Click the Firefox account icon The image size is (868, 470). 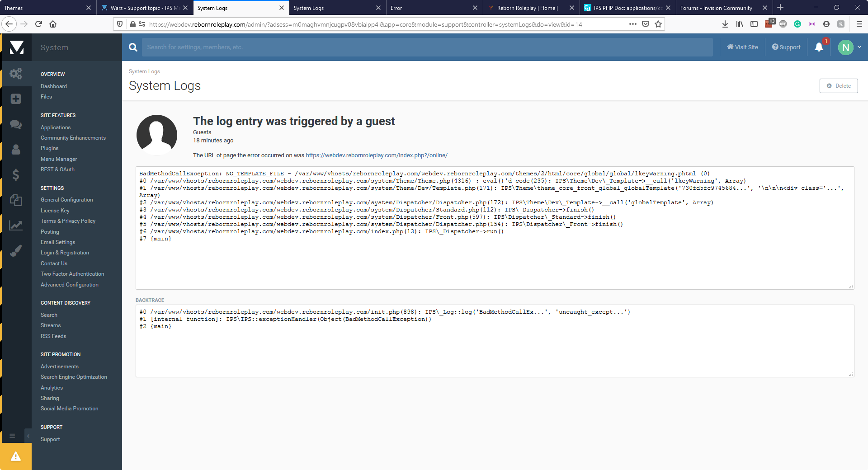[826, 24]
